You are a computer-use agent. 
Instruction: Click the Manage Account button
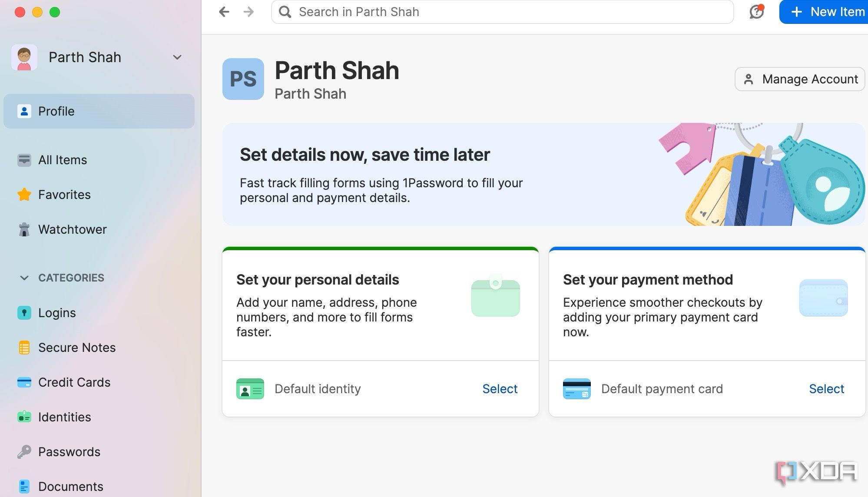800,79
